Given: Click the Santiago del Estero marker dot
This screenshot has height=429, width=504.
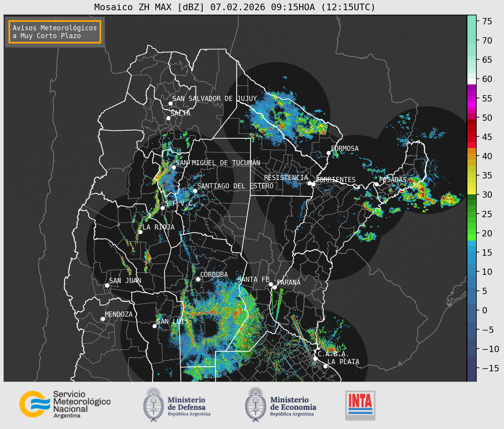Looking at the screenshot, I should click(195, 191).
